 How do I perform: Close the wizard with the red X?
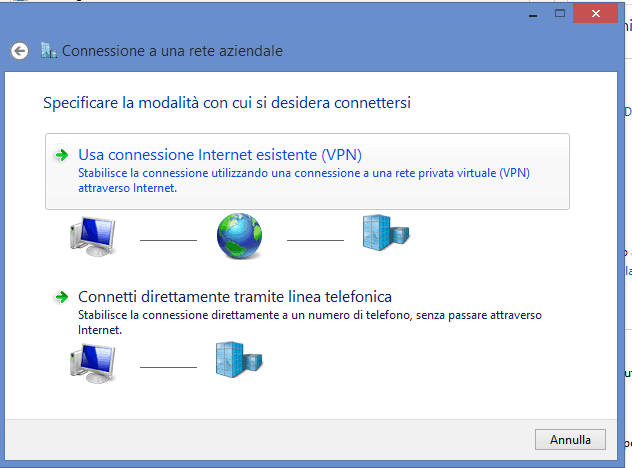595,13
